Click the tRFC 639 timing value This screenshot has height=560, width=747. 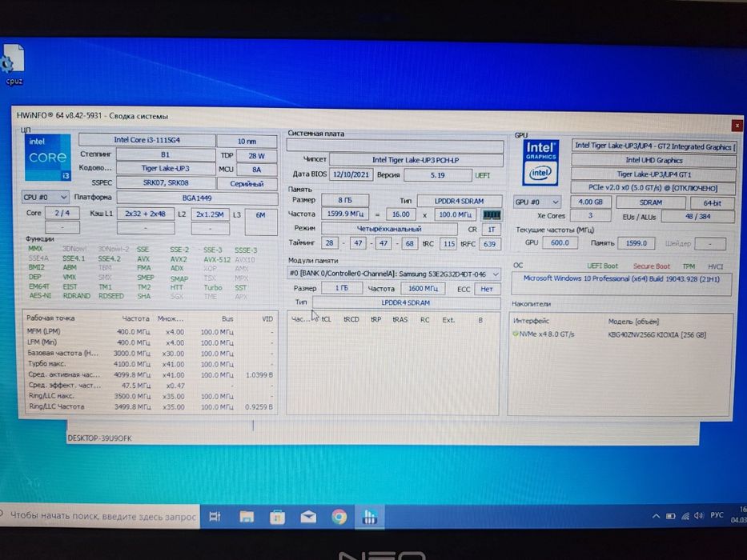489,244
